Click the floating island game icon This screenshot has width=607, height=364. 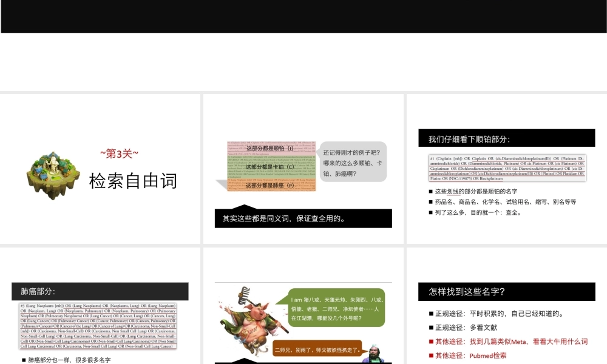click(53, 175)
